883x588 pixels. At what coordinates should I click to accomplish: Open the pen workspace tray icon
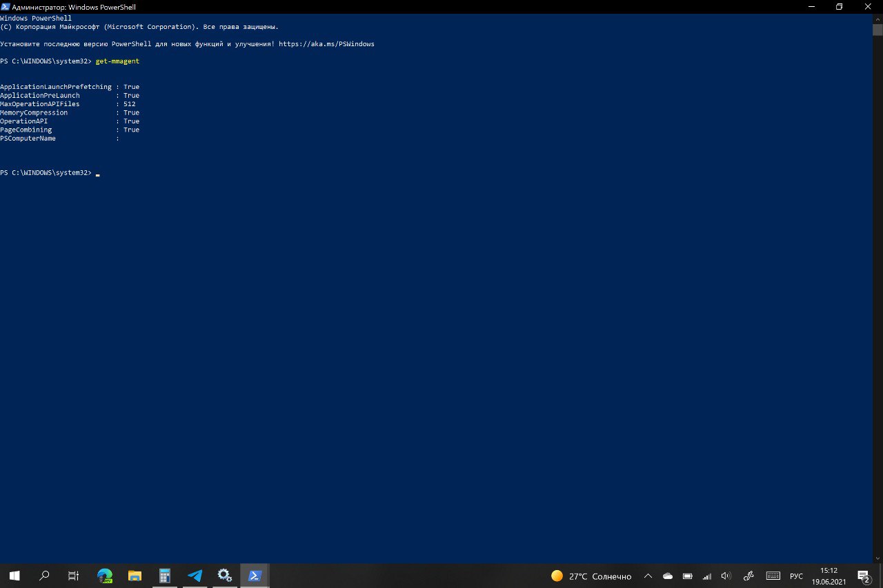click(x=748, y=576)
